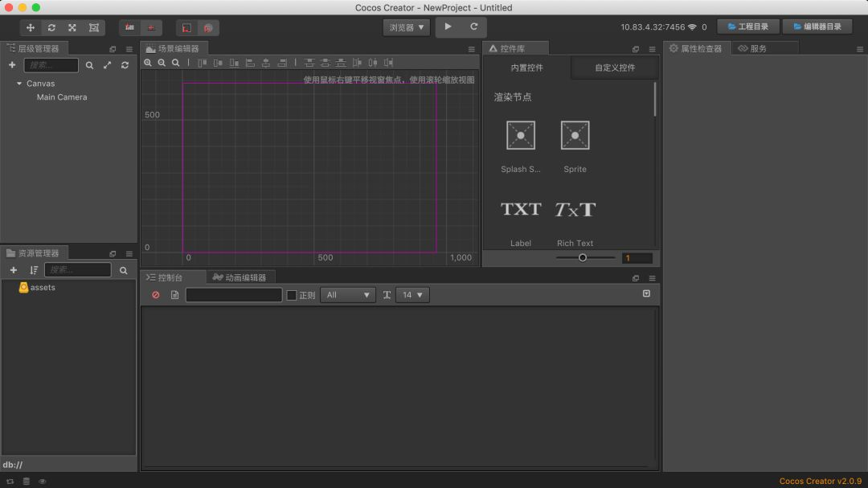This screenshot has width=868, height=488.
Task: Open the 浏览器 preview platform dropdown
Action: (407, 27)
